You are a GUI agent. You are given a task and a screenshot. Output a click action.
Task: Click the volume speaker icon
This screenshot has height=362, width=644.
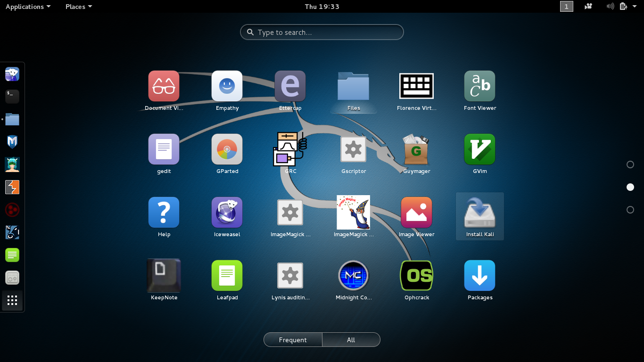tap(610, 7)
